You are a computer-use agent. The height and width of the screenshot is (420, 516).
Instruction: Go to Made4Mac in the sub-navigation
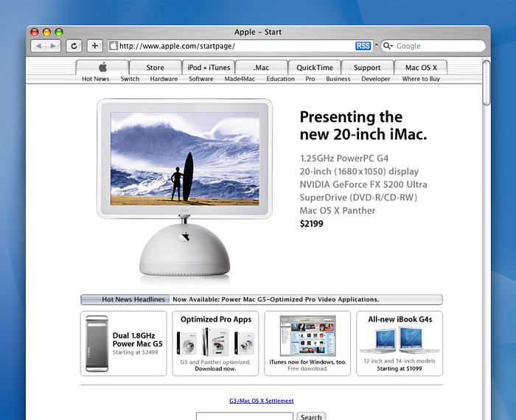pos(240,79)
